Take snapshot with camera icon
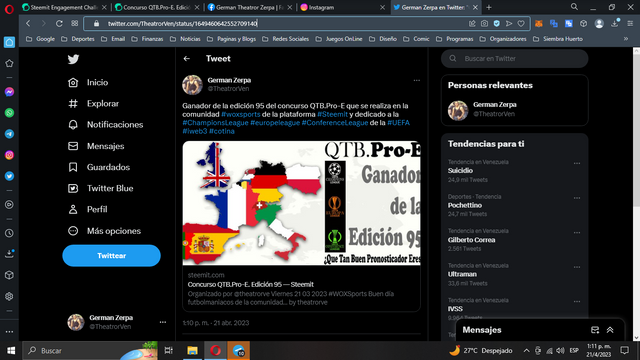Image resolution: width=640 pixels, height=360 pixels. click(x=484, y=24)
